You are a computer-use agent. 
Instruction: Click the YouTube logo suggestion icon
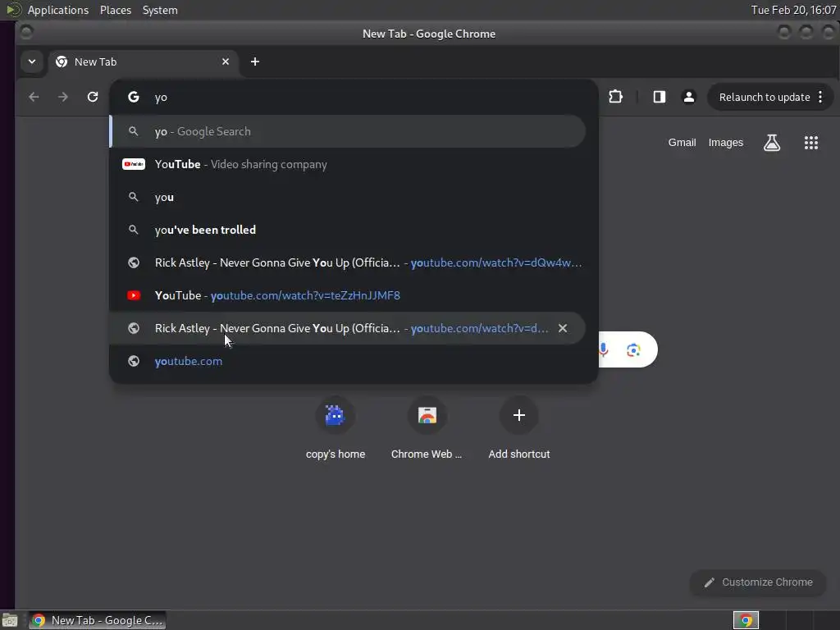(134, 164)
